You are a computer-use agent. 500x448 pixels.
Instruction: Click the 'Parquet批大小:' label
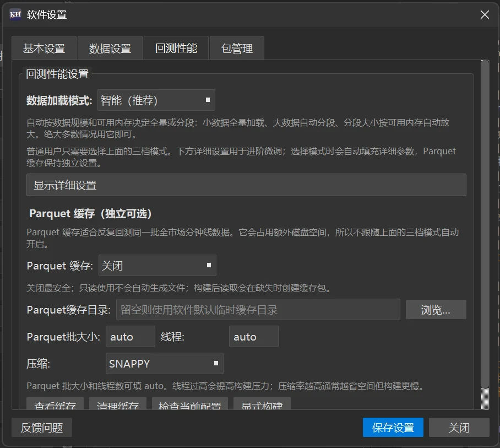[63, 337]
